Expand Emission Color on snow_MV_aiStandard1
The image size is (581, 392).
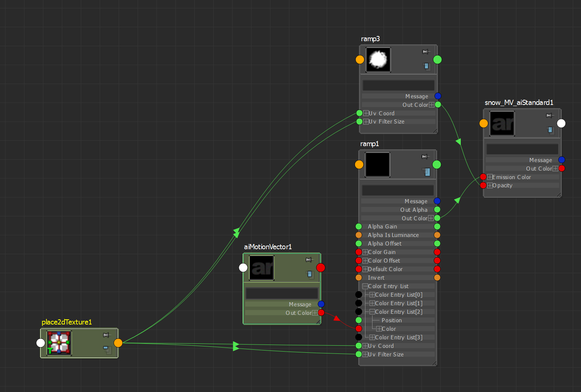pyautogui.click(x=490, y=177)
